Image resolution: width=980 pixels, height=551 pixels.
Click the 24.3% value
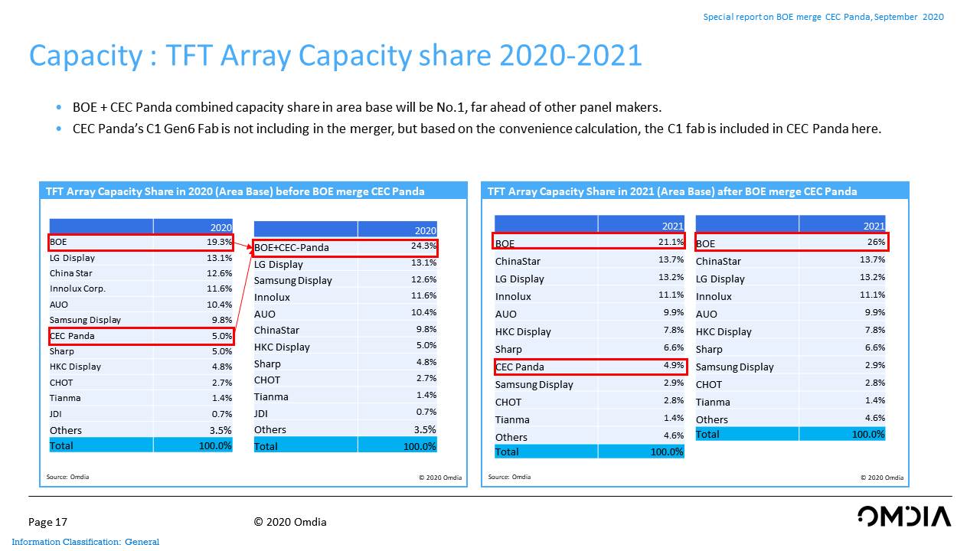[423, 246]
